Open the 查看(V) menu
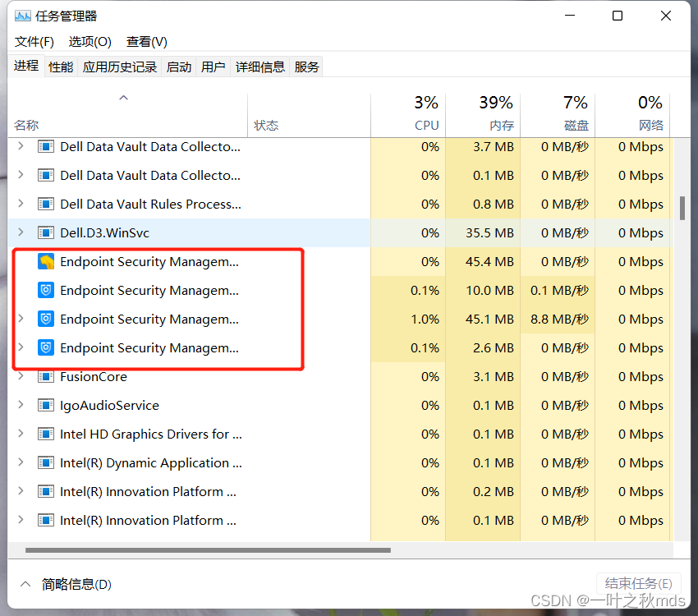This screenshot has width=698, height=616. [x=146, y=42]
